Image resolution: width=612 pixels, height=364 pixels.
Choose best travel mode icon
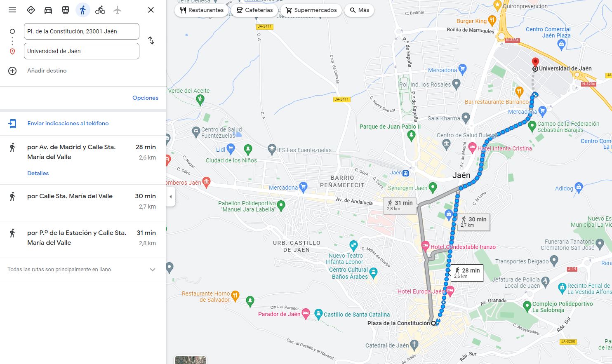point(31,10)
